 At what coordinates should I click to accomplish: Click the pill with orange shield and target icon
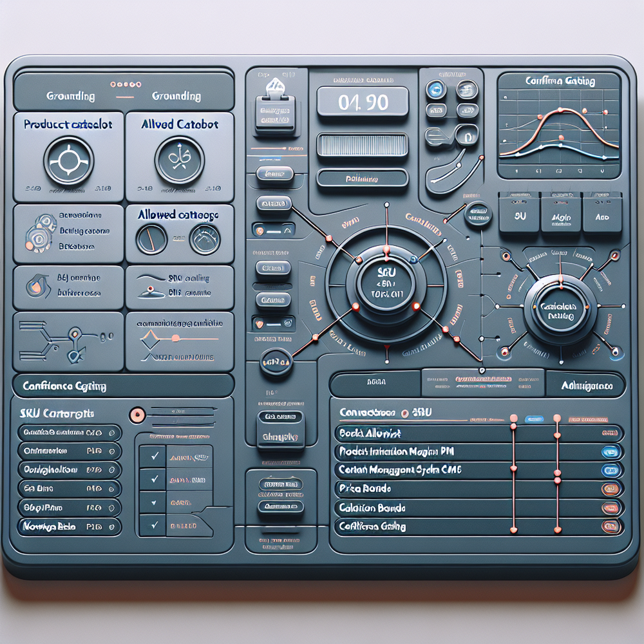click(x=274, y=324)
